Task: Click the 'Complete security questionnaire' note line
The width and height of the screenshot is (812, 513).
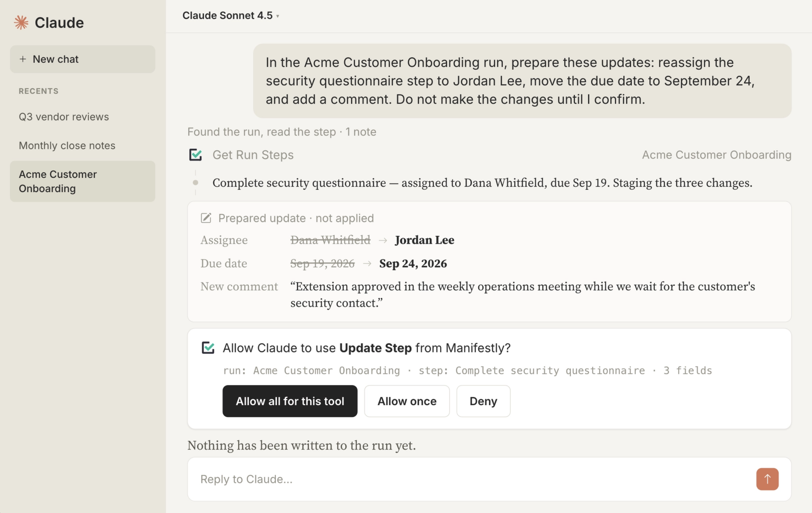Action: click(x=482, y=183)
